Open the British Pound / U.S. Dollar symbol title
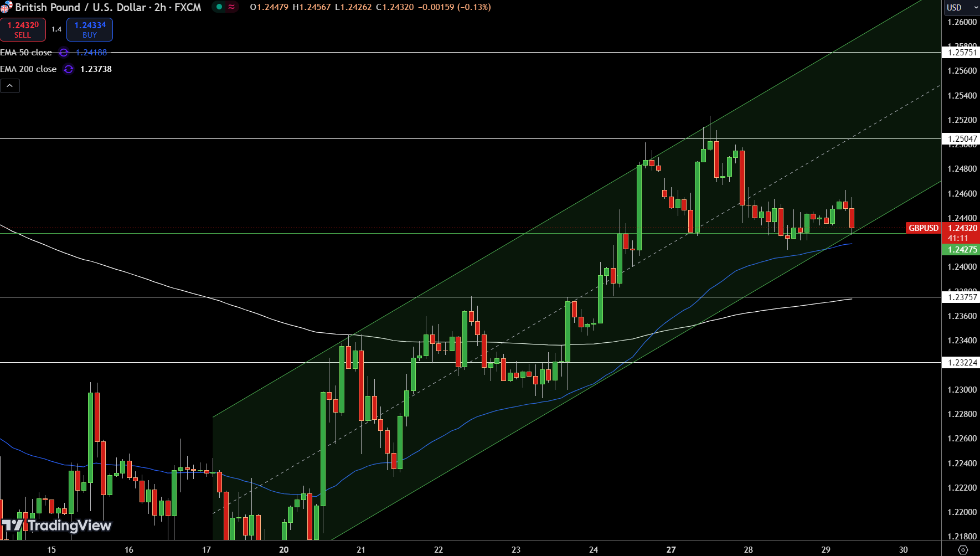This screenshot has height=556, width=980. click(80, 7)
